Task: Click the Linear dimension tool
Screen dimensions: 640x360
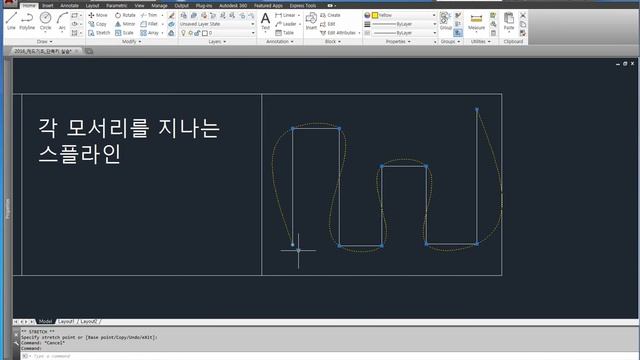Action: click(285, 15)
